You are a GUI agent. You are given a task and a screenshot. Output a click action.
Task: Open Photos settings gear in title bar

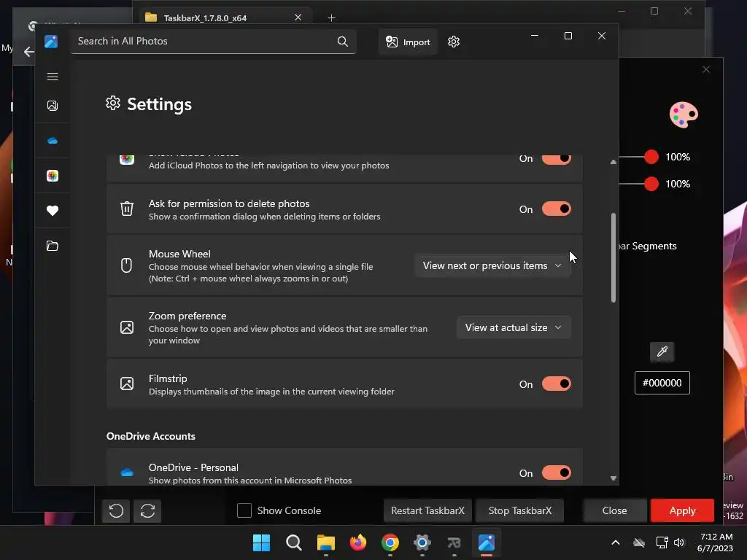pyautogui.click(x=454, y=42)
